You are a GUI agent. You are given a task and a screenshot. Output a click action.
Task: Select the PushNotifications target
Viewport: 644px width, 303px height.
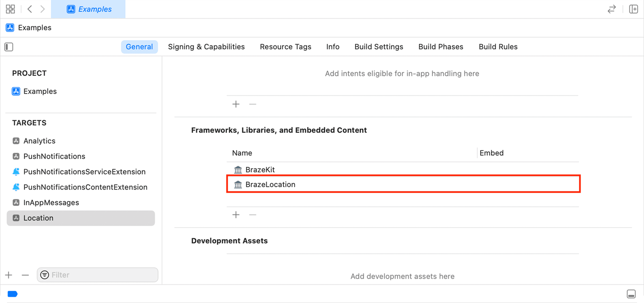tap(80, 156)
